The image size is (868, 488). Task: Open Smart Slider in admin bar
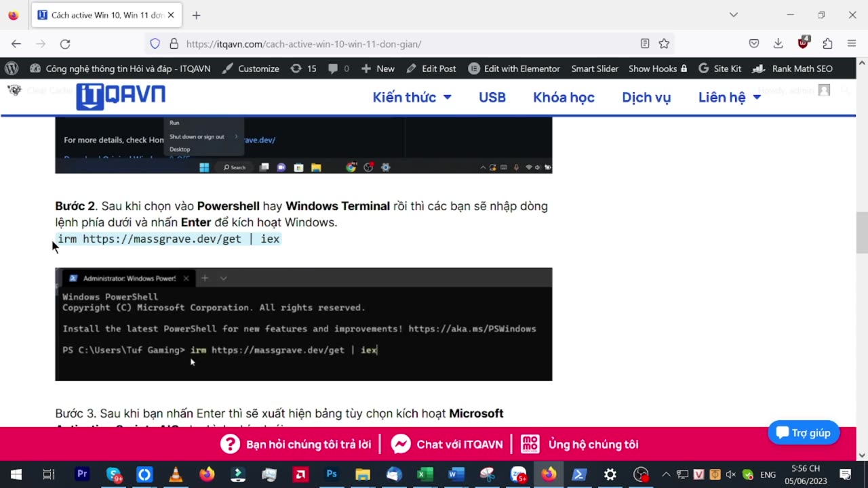coord(595,68)
